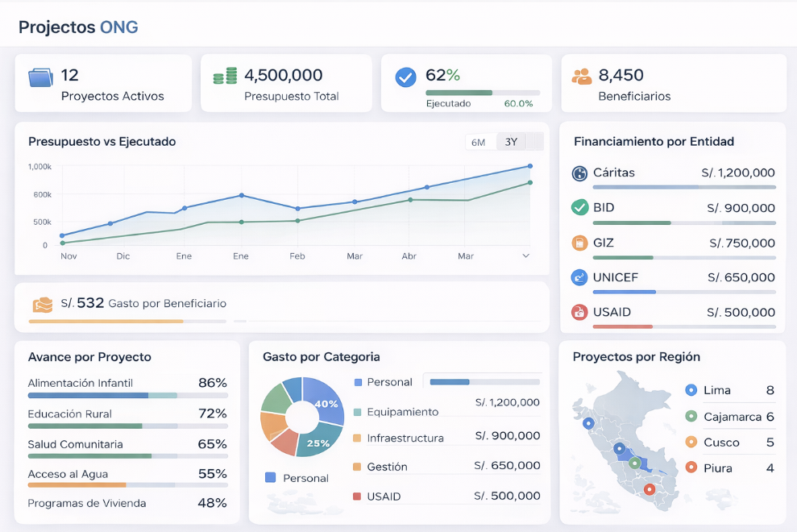Expand the chevron below the budget chart
797x532 pixels.
pos(526,256)
